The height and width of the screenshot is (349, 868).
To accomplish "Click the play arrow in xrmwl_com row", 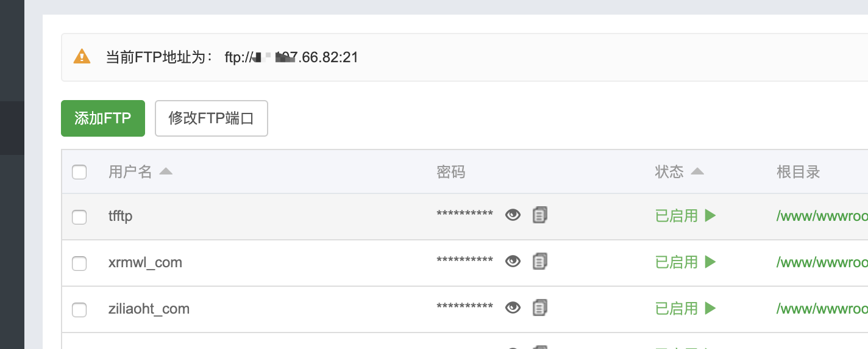I will click(x=710, y=262).
